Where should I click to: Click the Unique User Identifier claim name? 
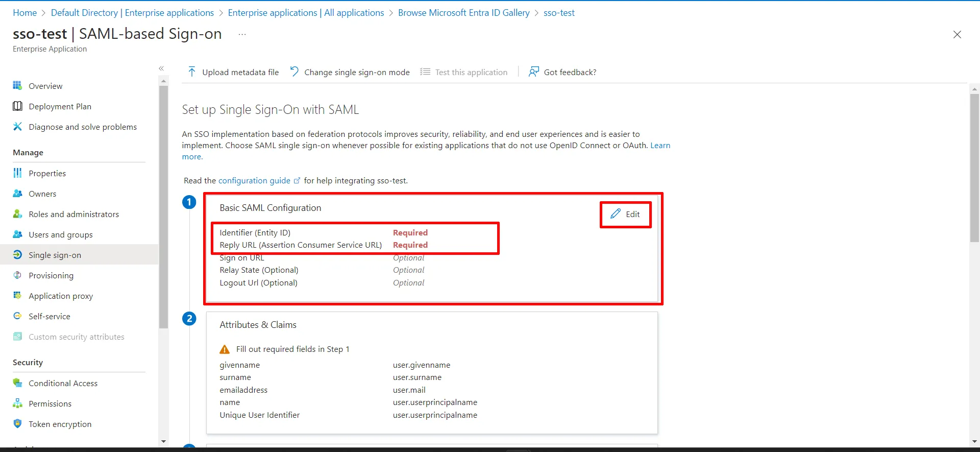tap(259, 415)
